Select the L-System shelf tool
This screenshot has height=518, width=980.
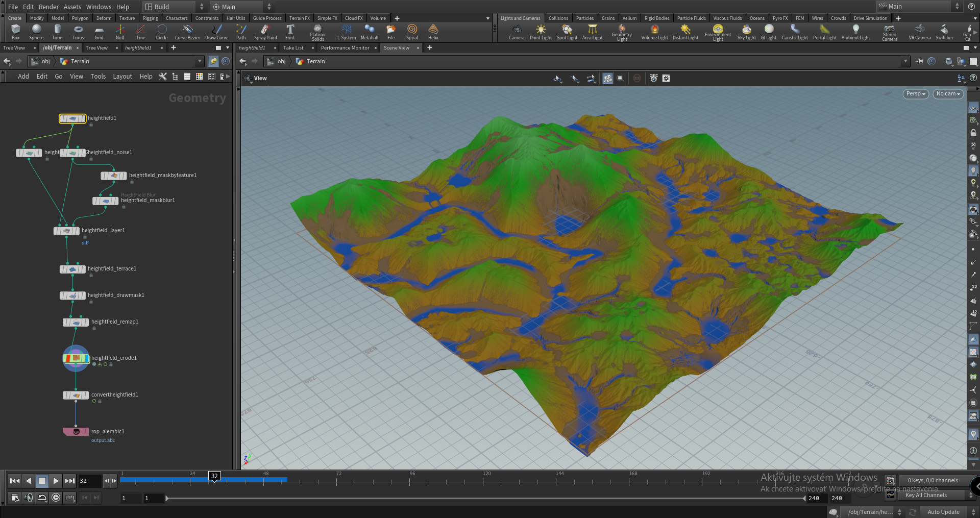pos(347,32)
